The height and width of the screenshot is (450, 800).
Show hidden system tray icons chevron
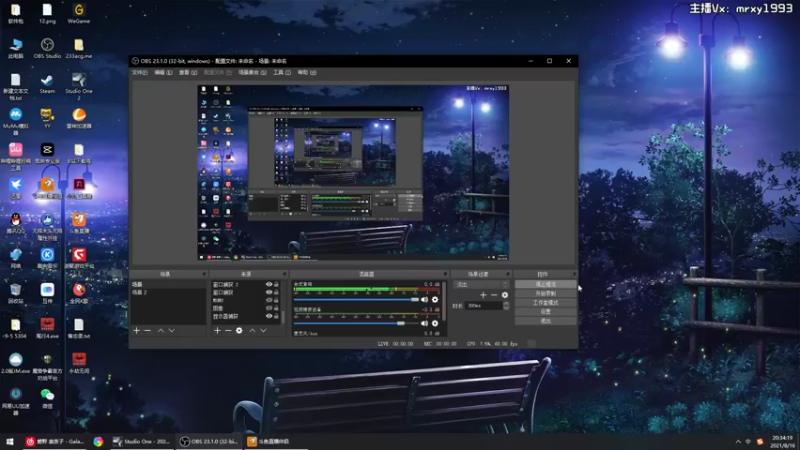(738, 442)
